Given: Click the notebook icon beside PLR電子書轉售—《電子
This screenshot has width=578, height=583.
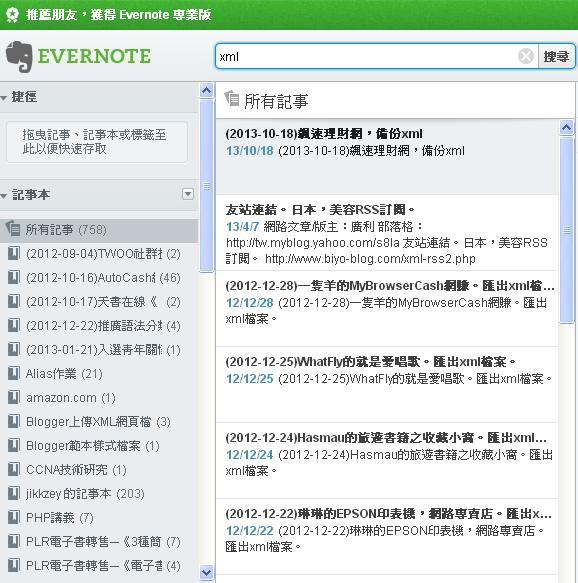Looking at the screenshot, I should point(14,566).
